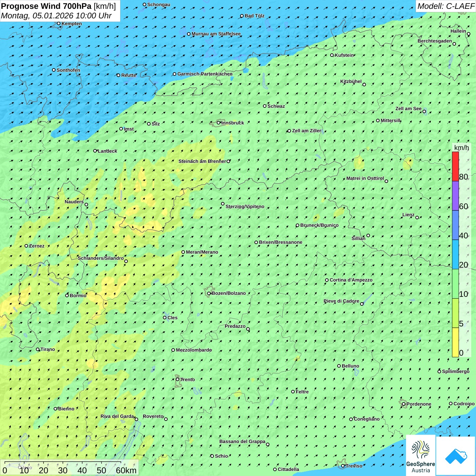
Task: Pick the cyan 20 km/h legend band
Action: point(455,254)
